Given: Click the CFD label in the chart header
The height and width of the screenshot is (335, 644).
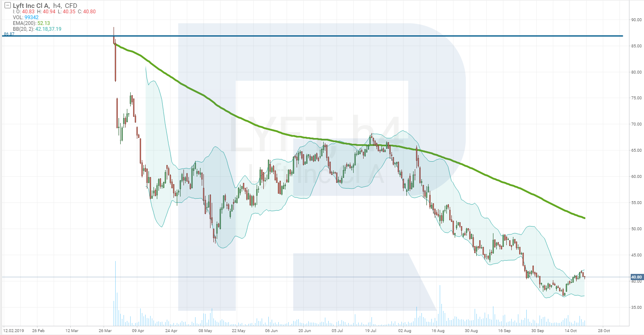Looking at the screenshot, I should 72,6.
